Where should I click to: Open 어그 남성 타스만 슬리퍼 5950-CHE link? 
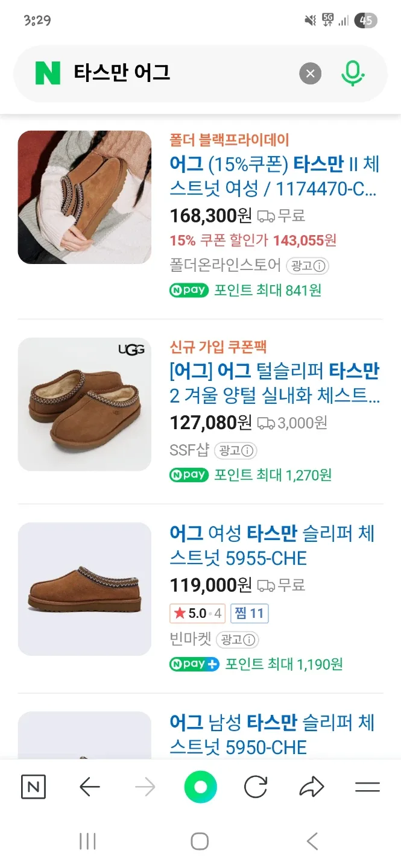coord(272,735)
